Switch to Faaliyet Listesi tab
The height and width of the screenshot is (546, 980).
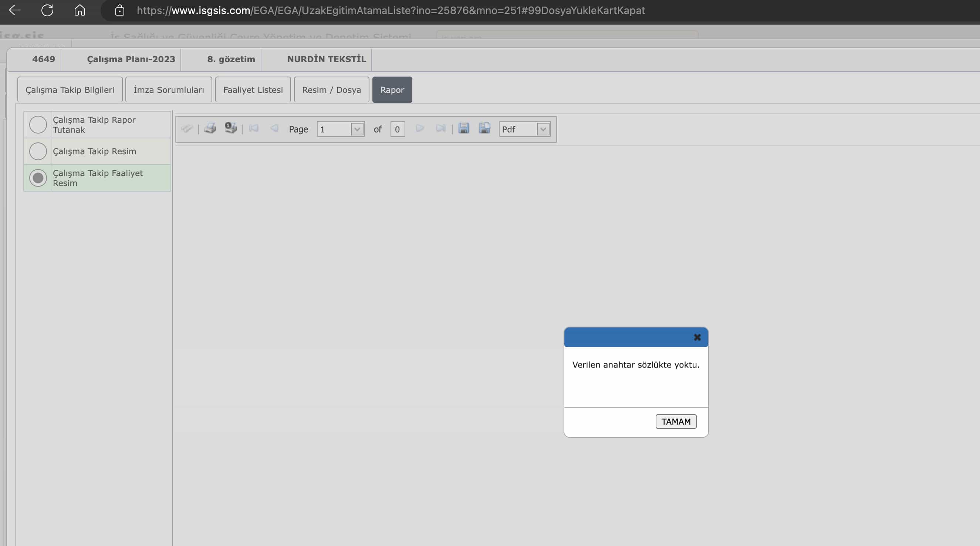pyautogui.click(x=253, y=90)
